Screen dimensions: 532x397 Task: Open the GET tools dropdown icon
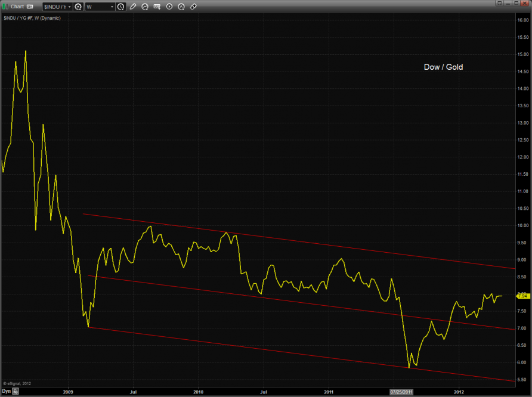157,7
